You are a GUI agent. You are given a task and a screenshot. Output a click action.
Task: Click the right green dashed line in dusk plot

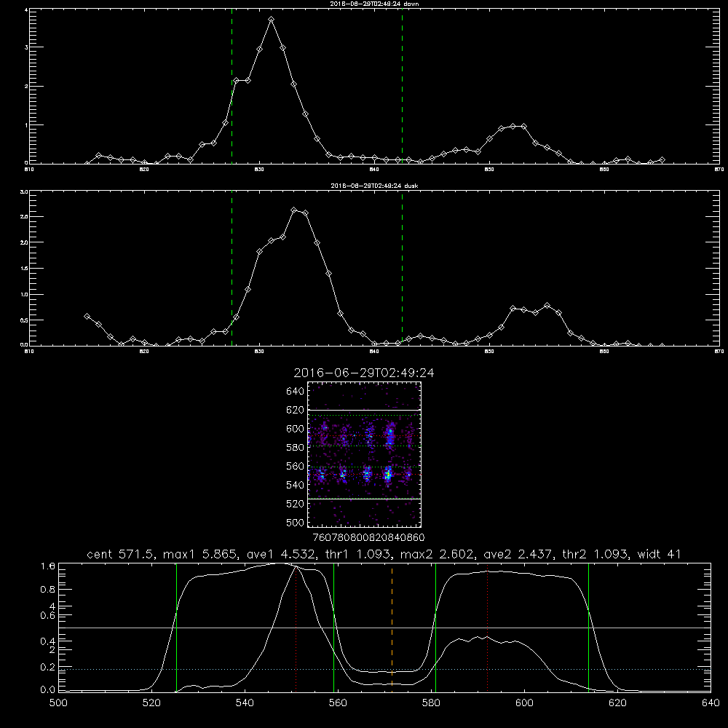(402, 269)
